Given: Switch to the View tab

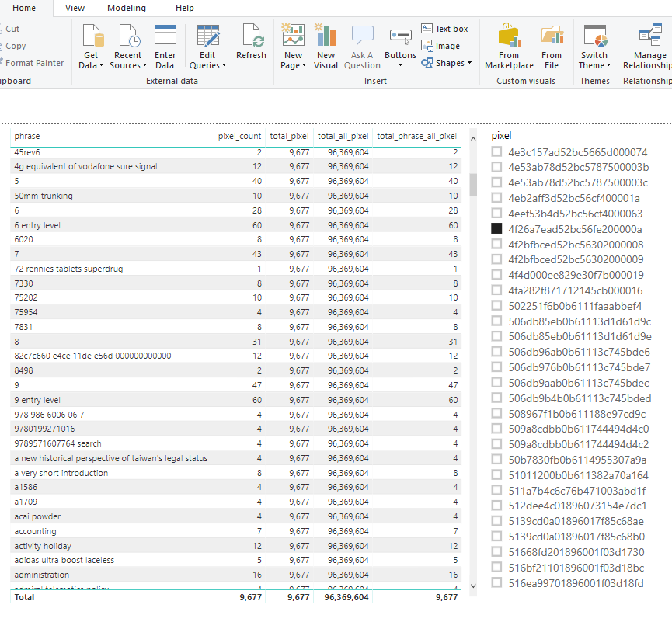Looking at the screenshot, I should [x=75, y=8].
